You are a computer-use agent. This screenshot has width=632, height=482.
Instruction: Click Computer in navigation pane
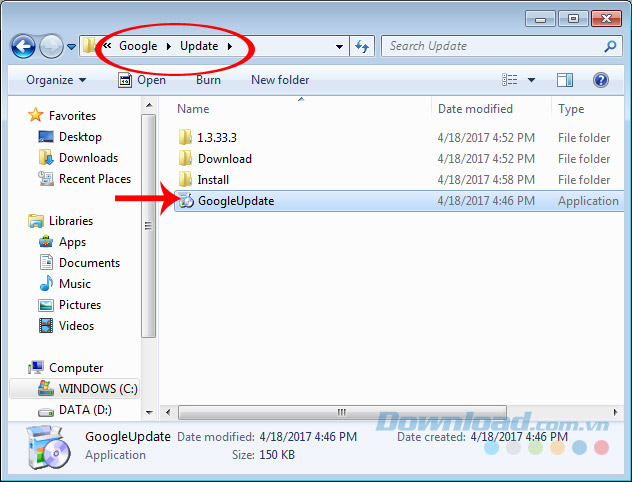point(65,368)
